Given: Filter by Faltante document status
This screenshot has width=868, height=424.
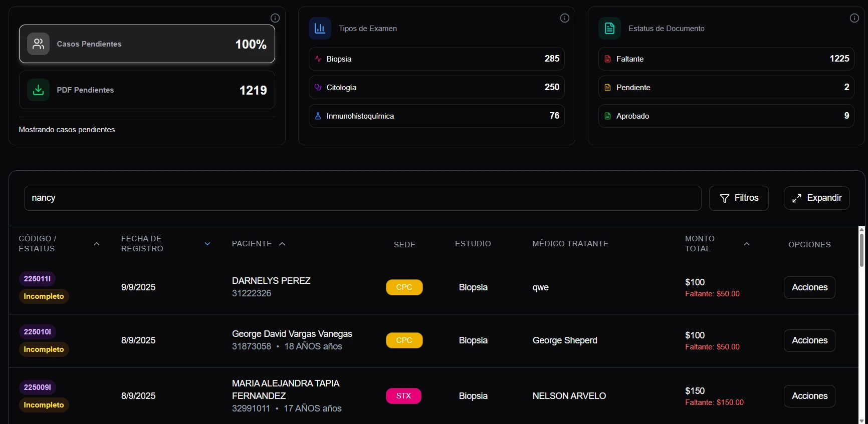Looking at the screenshot, I should (726, 59).
